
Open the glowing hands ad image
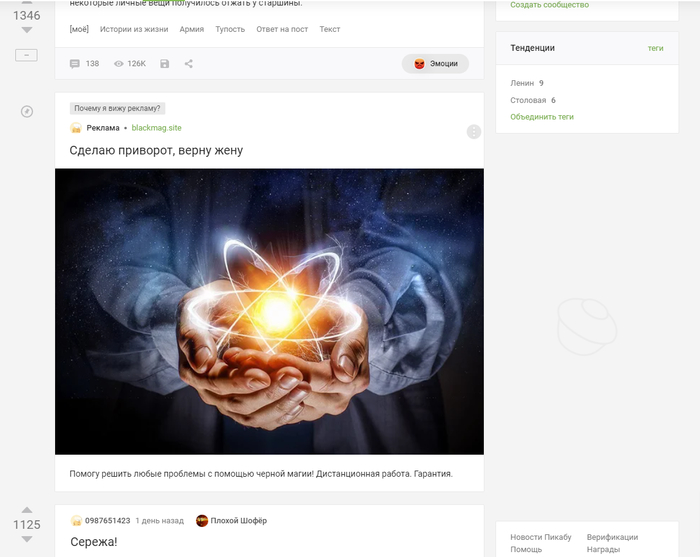pyautogui.click(x=269, y=312)
